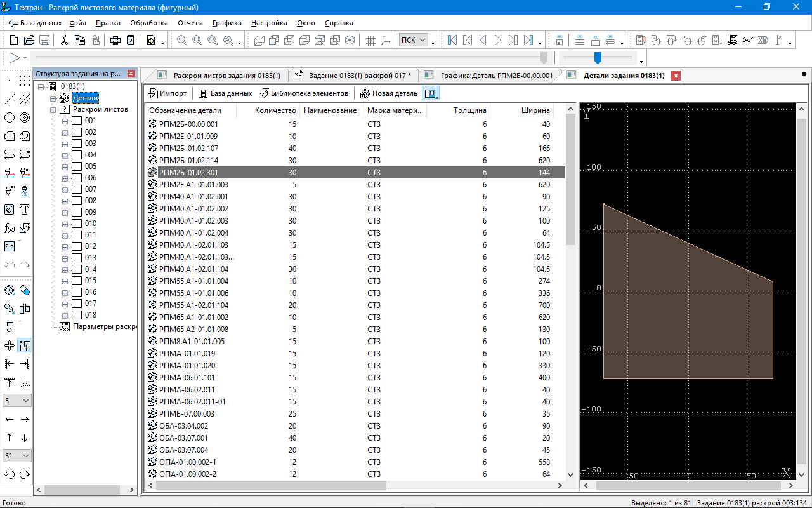The width and height of the screenshot is (812, 508).
Task: Click the Импорт button
Action: click(167, 93)
